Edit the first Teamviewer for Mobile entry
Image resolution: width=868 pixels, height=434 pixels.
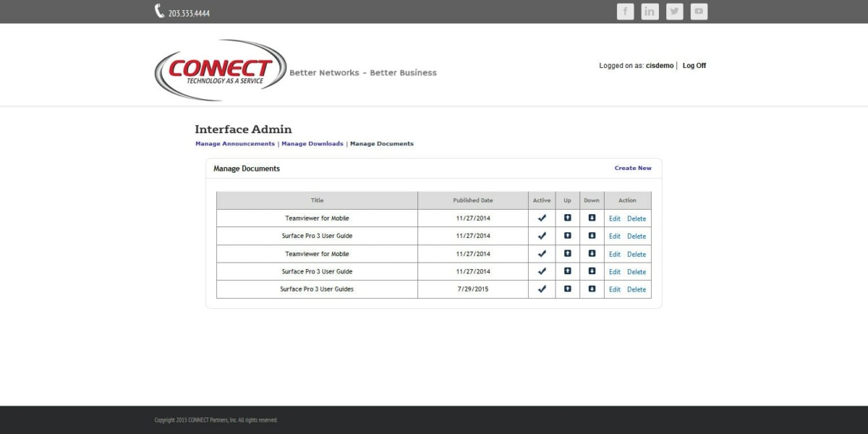[x=615, y=218]
